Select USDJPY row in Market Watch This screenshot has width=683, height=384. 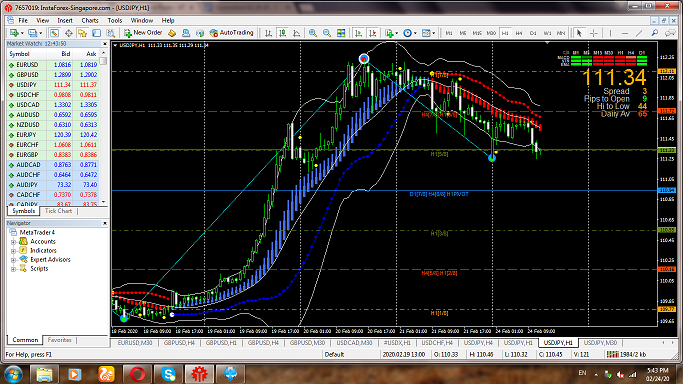click(53, 85)
